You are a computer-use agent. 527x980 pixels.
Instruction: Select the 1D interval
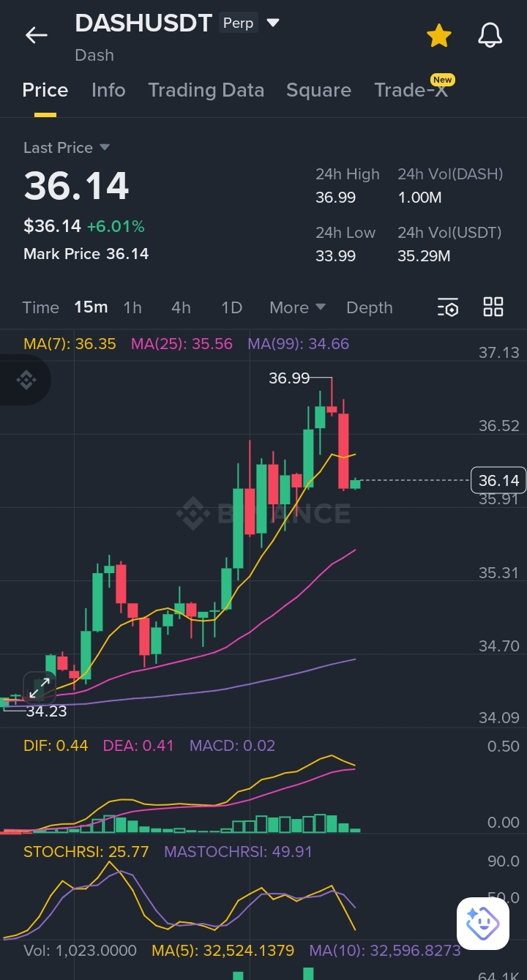(x=231, y=307)
